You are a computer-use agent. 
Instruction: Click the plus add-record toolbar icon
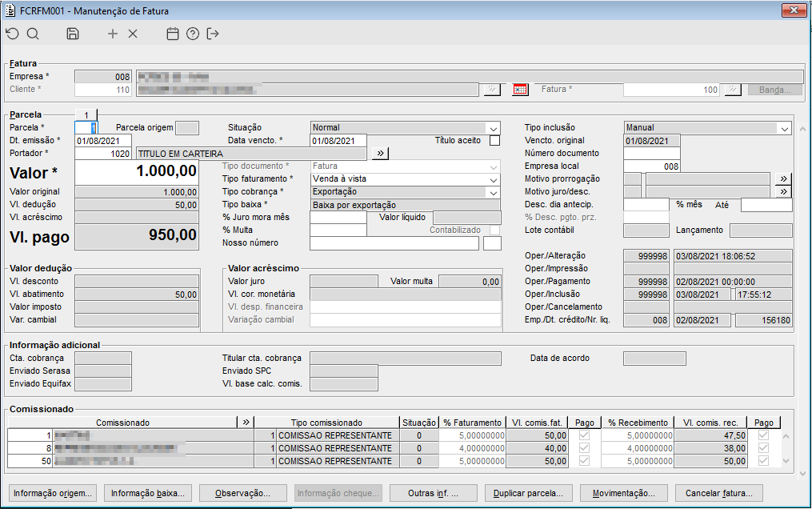click(x=112, y=34)
